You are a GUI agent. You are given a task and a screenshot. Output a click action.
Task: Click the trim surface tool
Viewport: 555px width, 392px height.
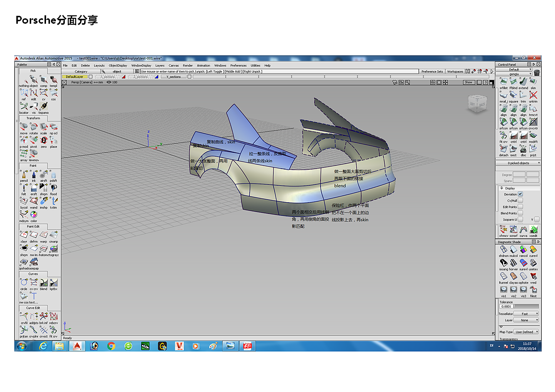coord(523,95)
